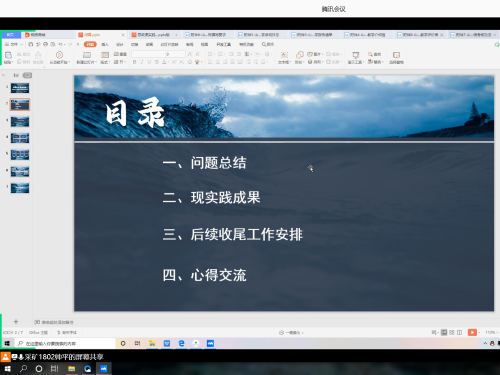Select slide 4 thumbnail
Image resolution: width=500 pixels, height=375 pixels.
pos(20,138)
